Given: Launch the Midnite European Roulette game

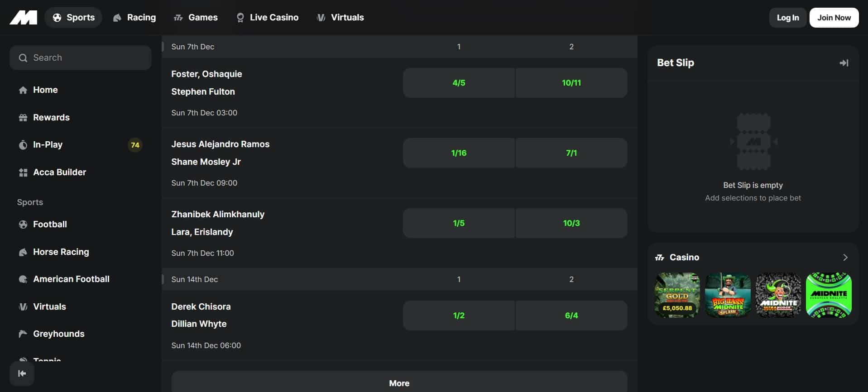Looking at the screenshot, I should [829, 295].
